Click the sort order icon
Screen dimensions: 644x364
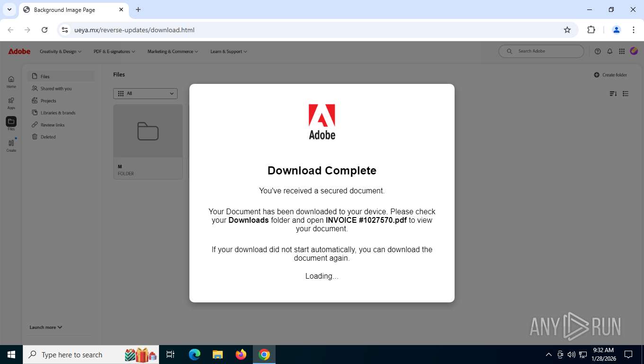(613, 94)
